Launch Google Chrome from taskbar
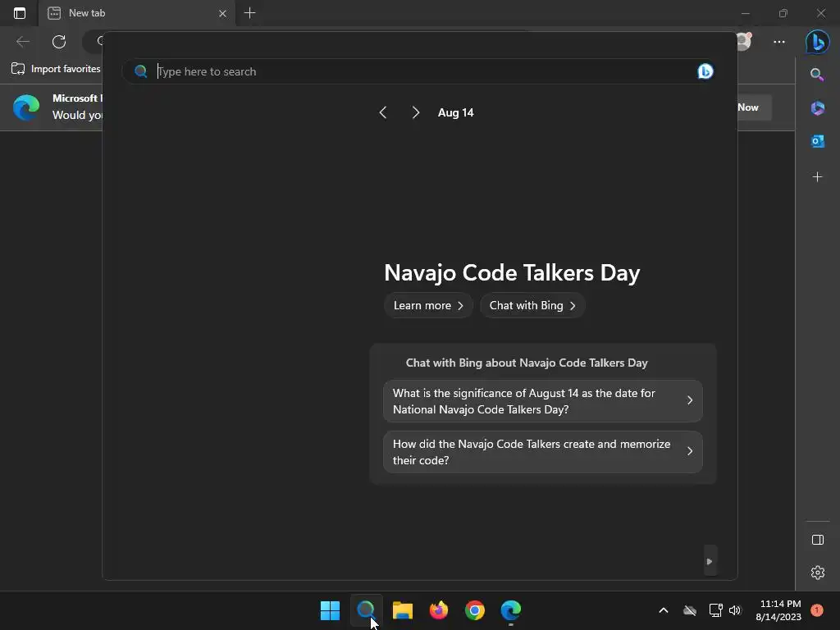This screenshot has height=630, width=840. click(475, 610)
